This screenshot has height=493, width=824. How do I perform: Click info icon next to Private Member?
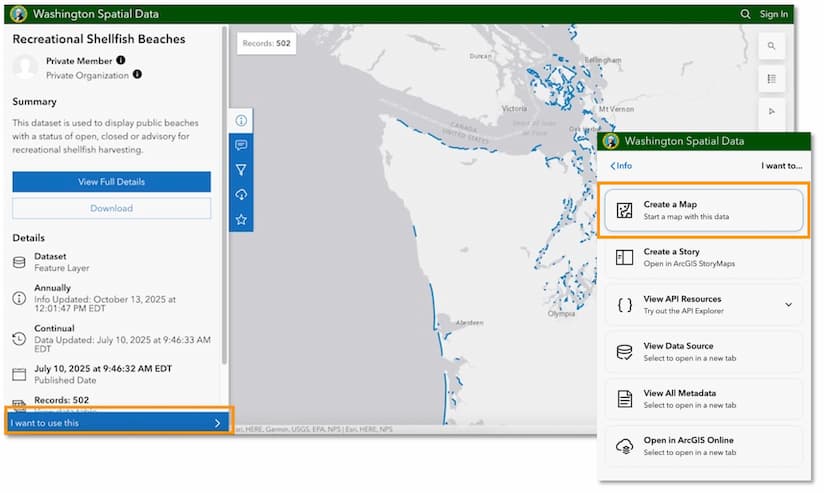[121, 60]
